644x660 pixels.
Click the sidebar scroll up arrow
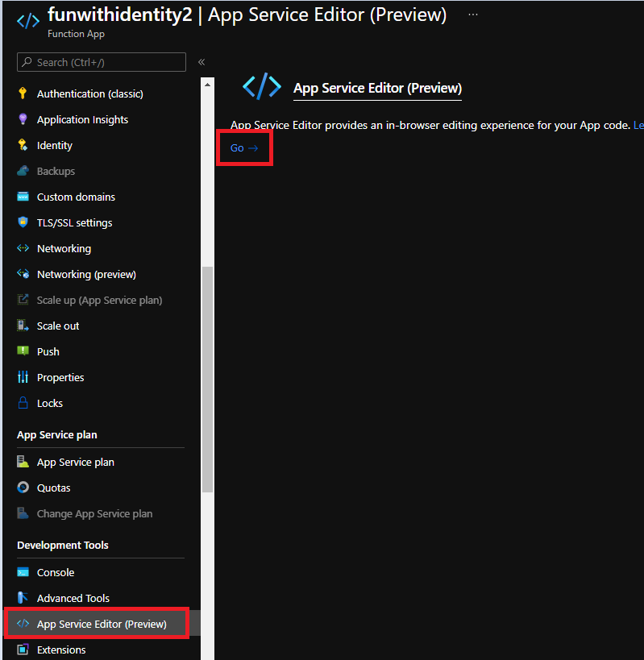207,85
